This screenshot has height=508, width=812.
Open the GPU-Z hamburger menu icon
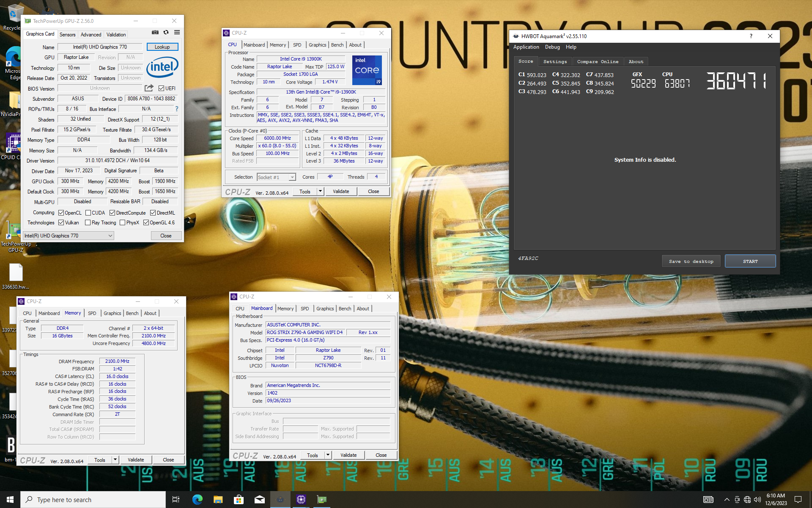click(177, 33)
